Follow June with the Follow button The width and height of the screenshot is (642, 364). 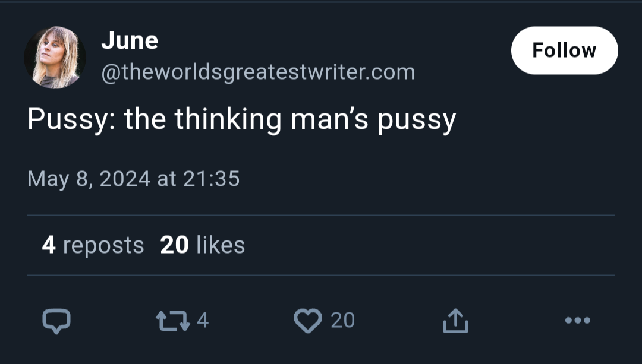pos(565,50)
